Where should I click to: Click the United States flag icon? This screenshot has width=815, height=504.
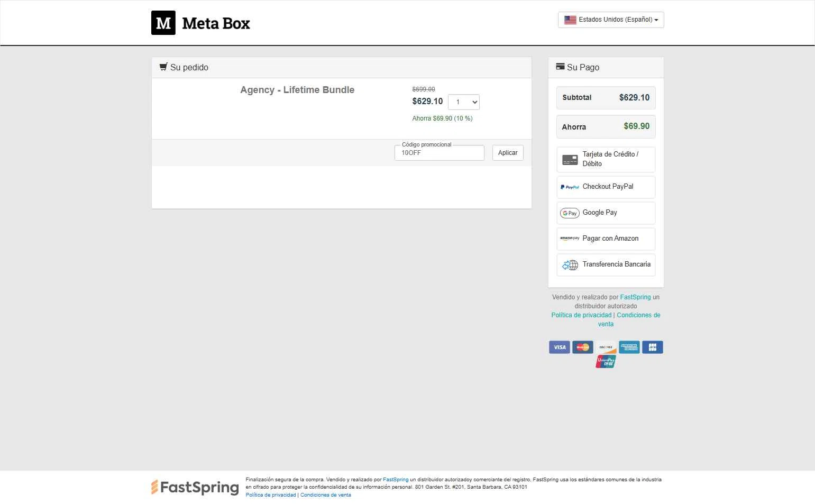[570, 20]
